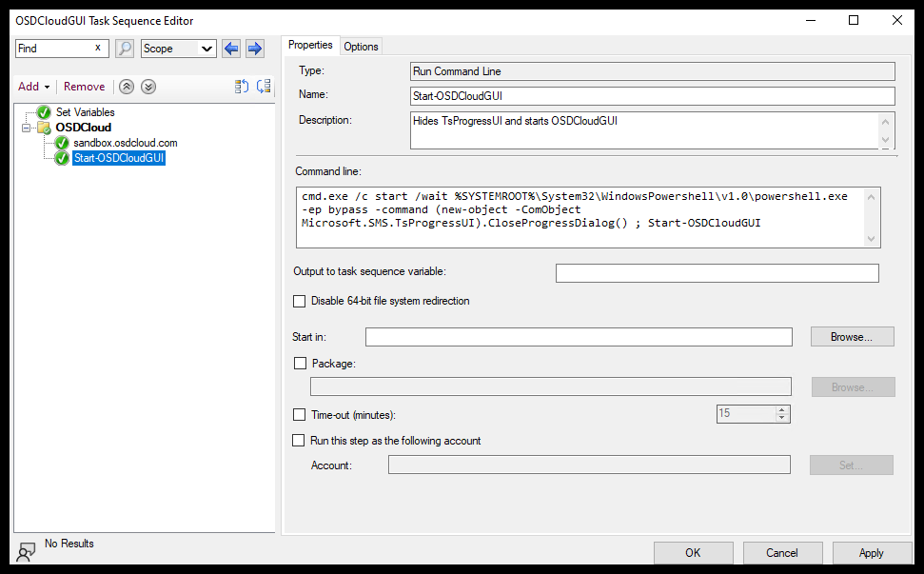Open the Add dropdown menu
The width and height of the screenshot is (924, 574).
coord(33,86)
